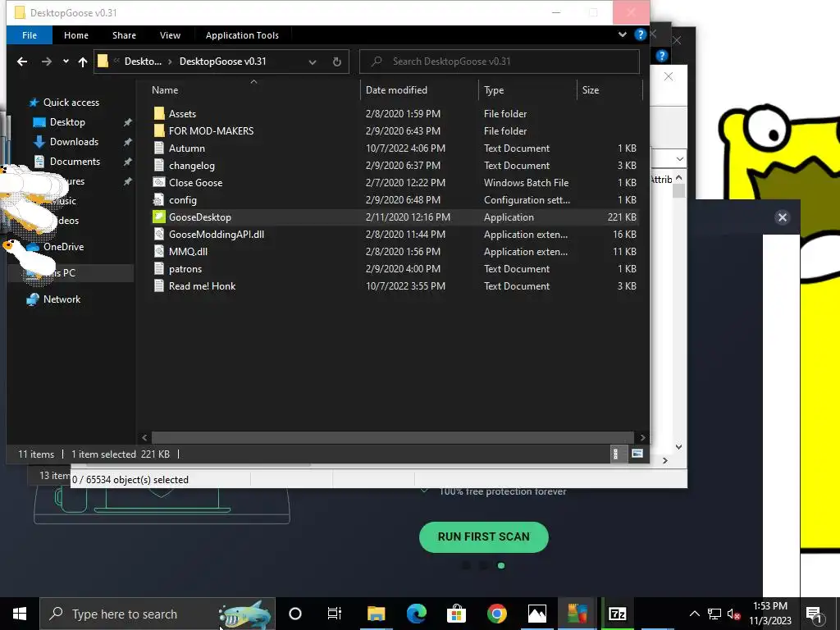840x630 pixels.
Task: Select the Read me! Honk file icon
Action: pos(159,286)
